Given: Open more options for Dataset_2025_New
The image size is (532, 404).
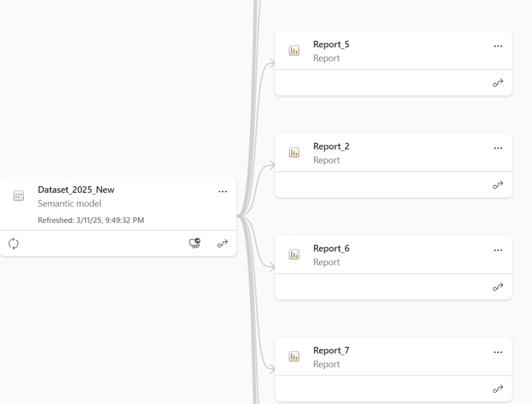Looking at the screenshot, I should [223, 191].
